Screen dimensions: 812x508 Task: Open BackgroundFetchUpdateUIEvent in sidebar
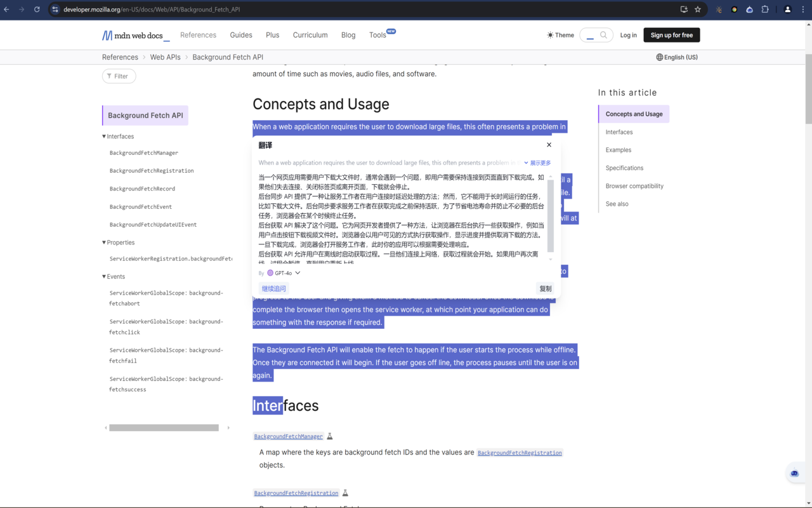click(x=153, y=225)
